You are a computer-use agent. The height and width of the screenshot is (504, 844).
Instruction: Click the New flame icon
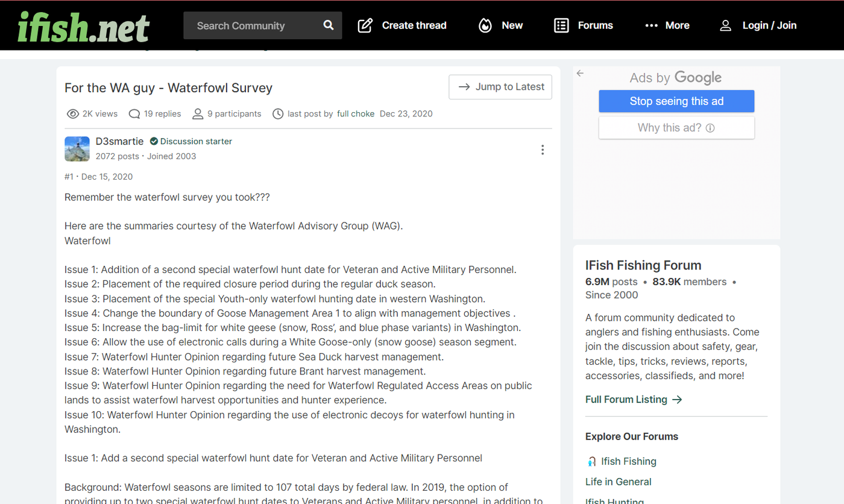(485, 25)
